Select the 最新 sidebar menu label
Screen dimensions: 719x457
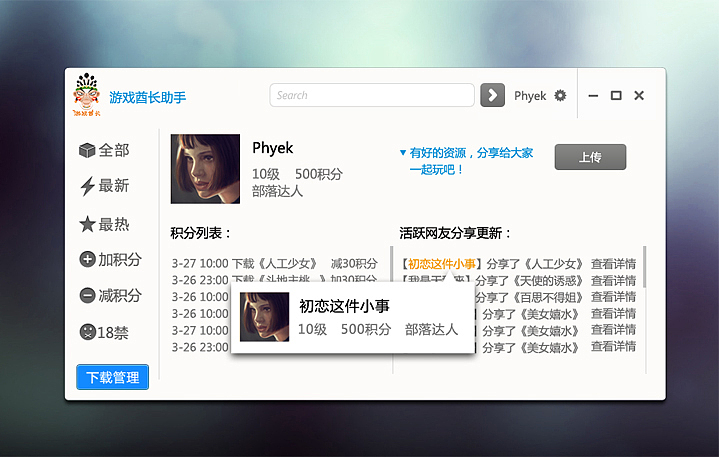point(114,186)
